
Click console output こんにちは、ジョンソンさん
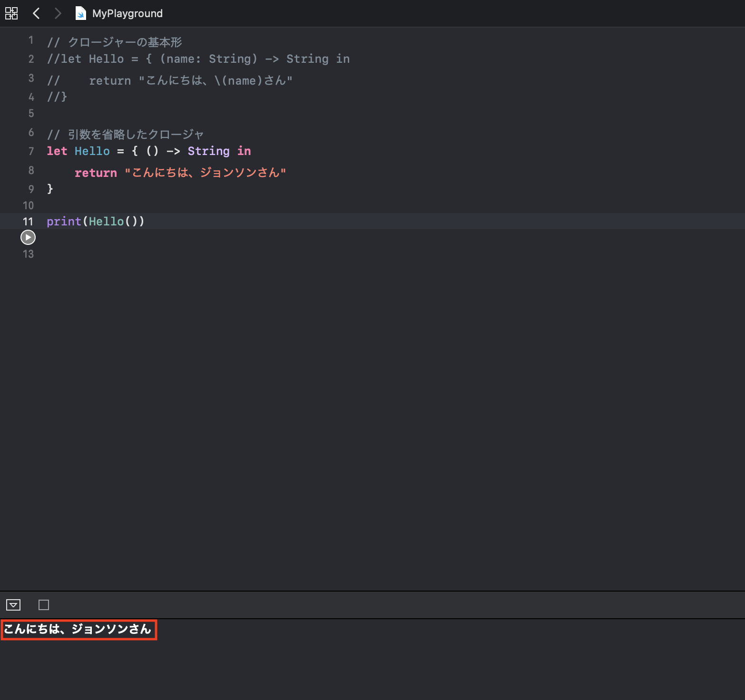(78, 629)
